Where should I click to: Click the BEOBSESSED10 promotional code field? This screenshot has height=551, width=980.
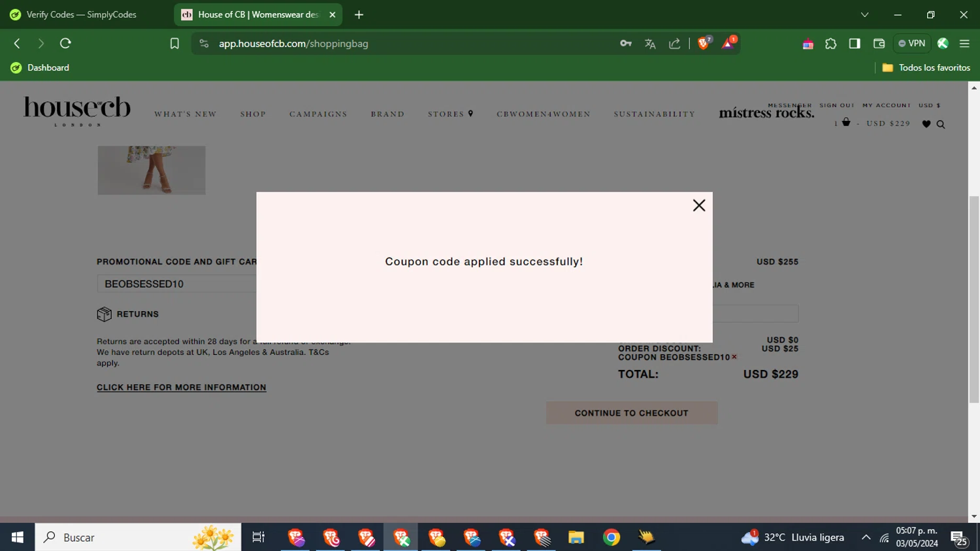[176, 284]
